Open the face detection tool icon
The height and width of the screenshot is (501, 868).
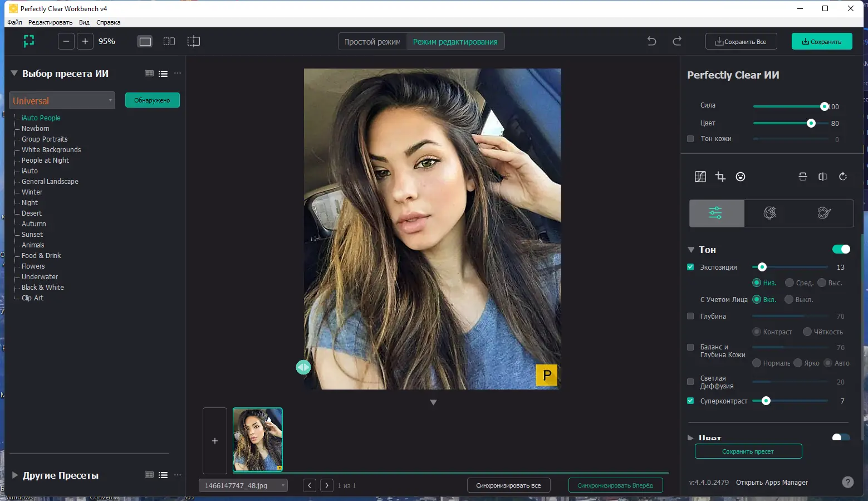pyautogui.click(x=741, y=177)
